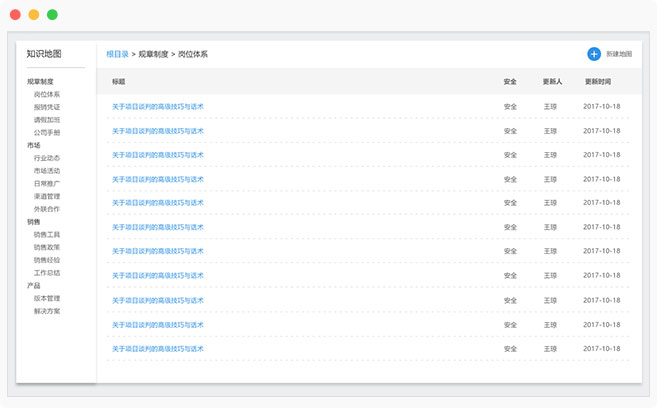The image size is (657, 408).
Task: Open the 根目录 breadcrumb link
Action: (117, 54)
